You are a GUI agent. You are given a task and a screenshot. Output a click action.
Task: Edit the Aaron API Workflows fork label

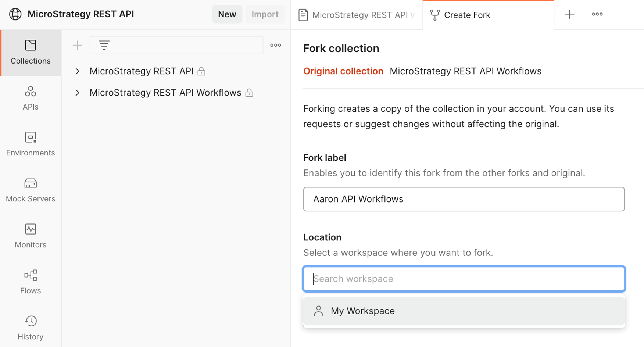pos(464,199)
